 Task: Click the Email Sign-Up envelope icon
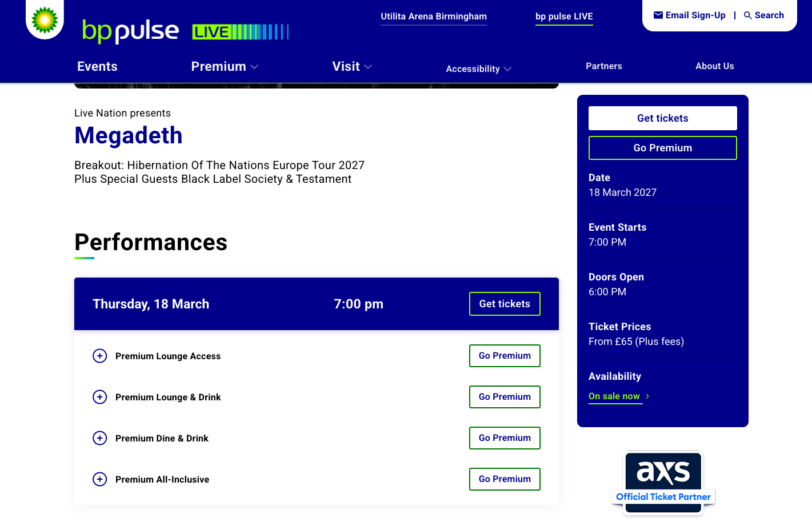(x=658, y=15)
